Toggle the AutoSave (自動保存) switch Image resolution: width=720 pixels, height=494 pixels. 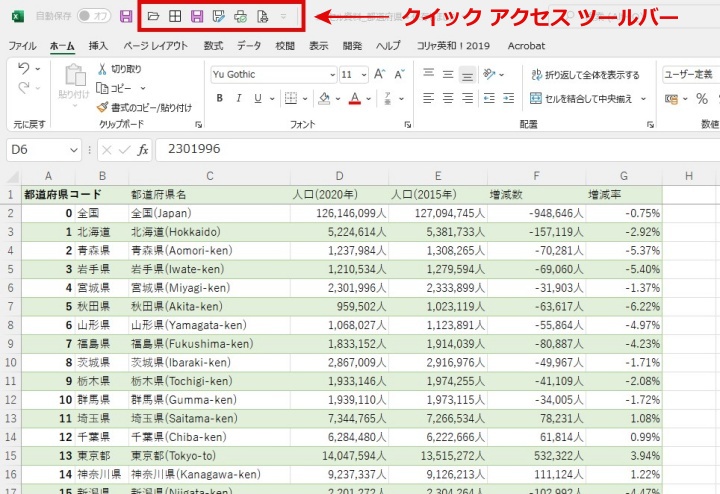[x=94, y=16]
